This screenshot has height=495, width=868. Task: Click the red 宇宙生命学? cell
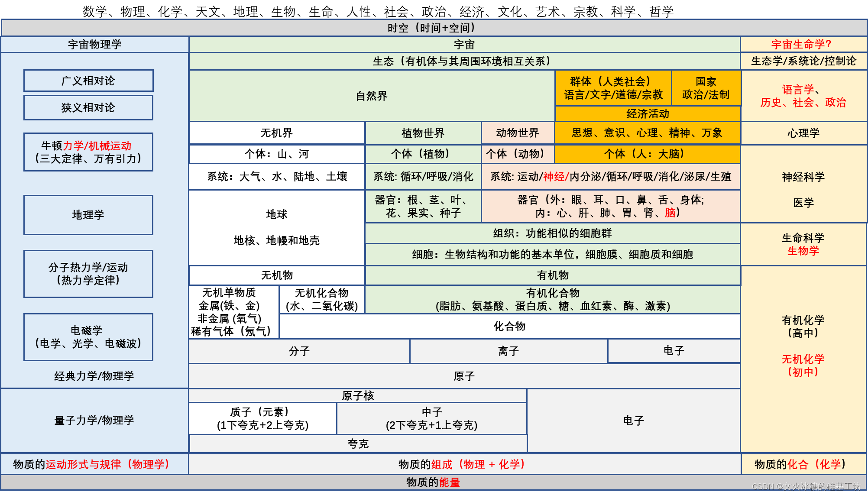[x=803, y=44]
